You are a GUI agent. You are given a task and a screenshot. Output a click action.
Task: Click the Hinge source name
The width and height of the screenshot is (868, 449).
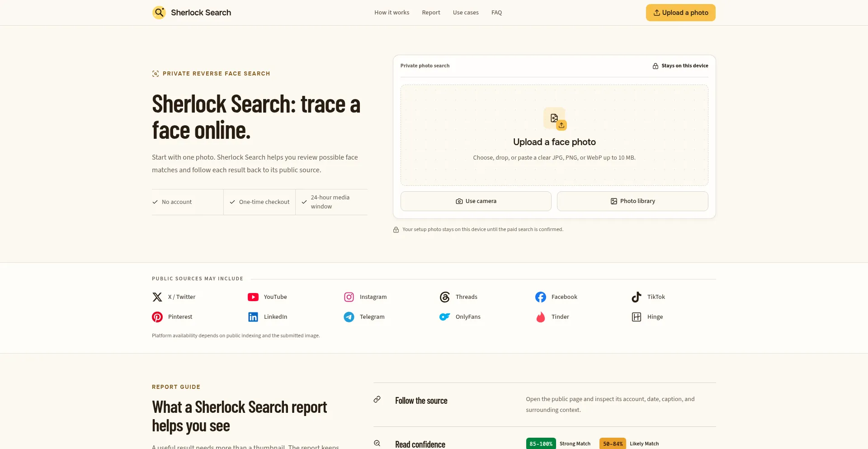click(655, 317)
